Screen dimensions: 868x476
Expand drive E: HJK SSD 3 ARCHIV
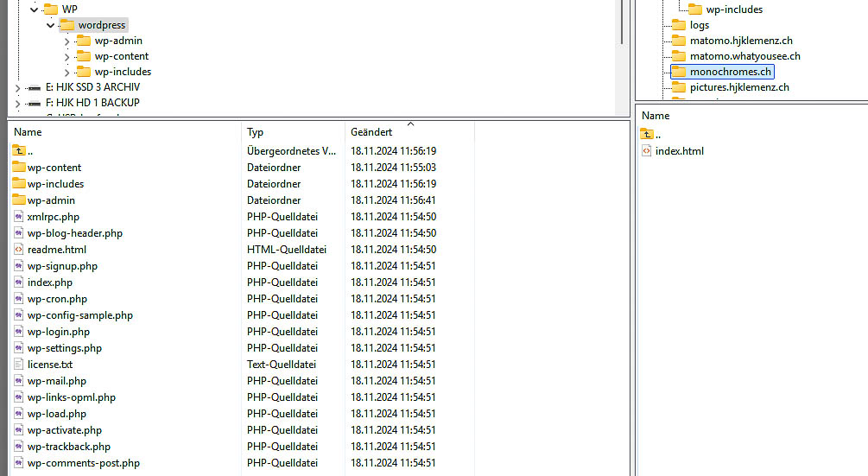[x=18, y=87]
